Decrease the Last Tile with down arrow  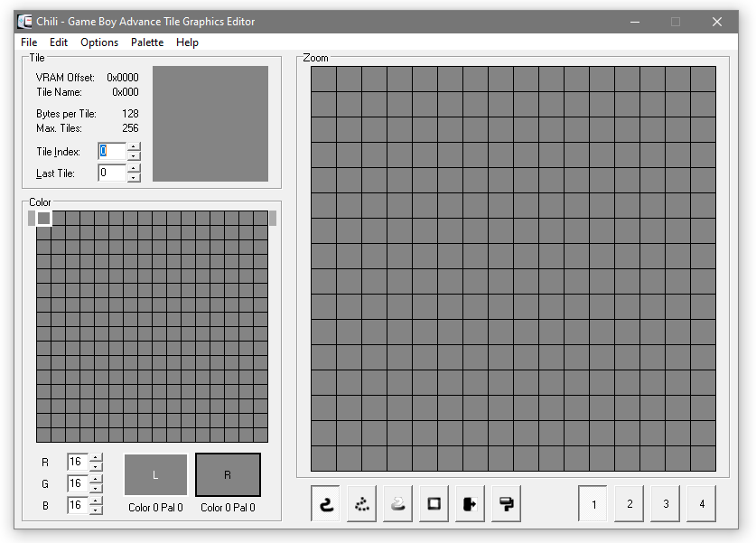134,177
